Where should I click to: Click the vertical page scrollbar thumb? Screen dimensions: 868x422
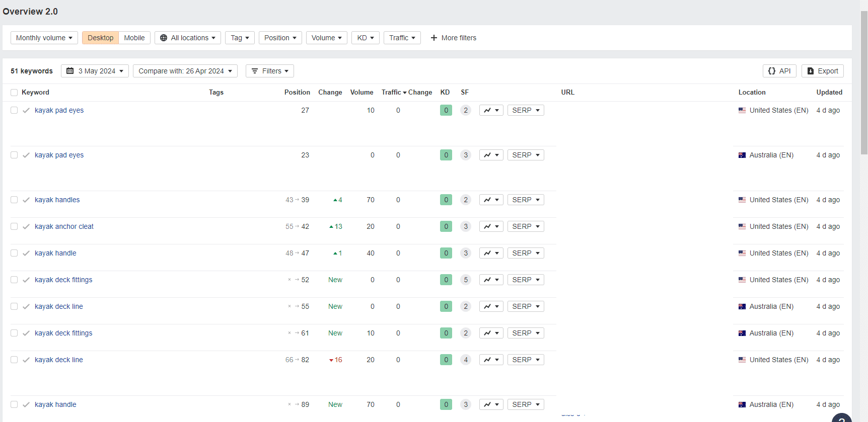[x=864, y=83]
